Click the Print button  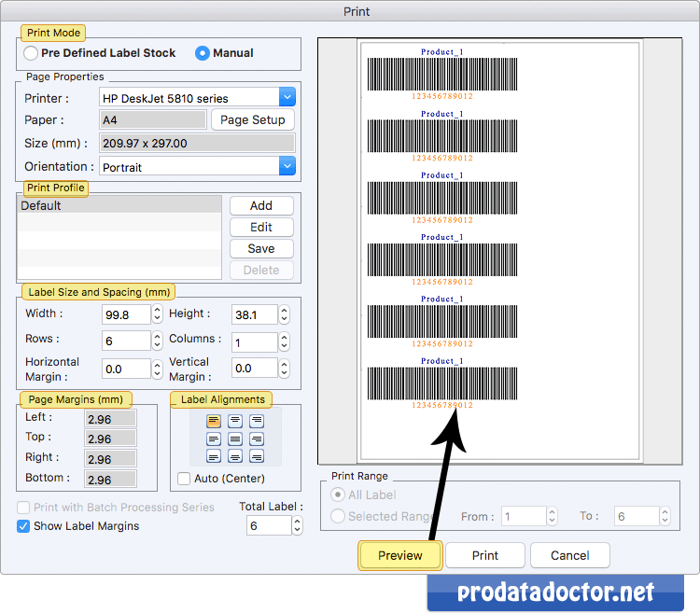[x=485, y=555]
